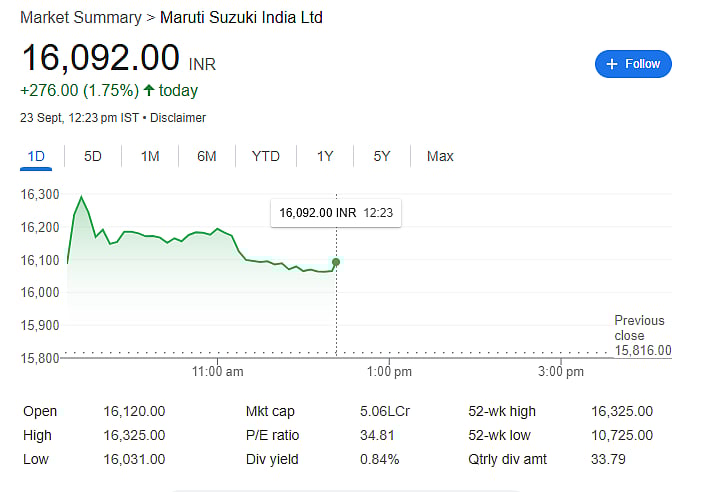The height and width of the screenshot is (492, 725).
Task: View the 5Y price history tab
Action: [382, 156]
